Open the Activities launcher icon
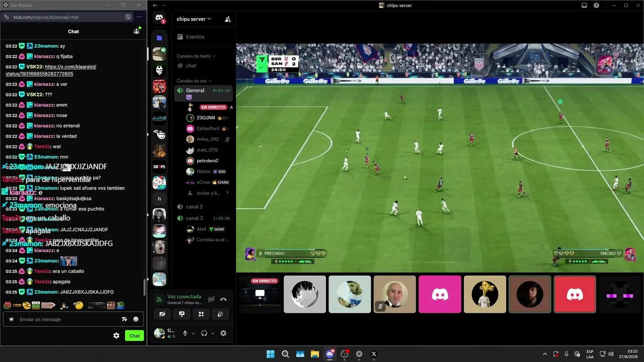Image resolution: width=644 pixels, height=362 pixels. click(x=201, y=314)
